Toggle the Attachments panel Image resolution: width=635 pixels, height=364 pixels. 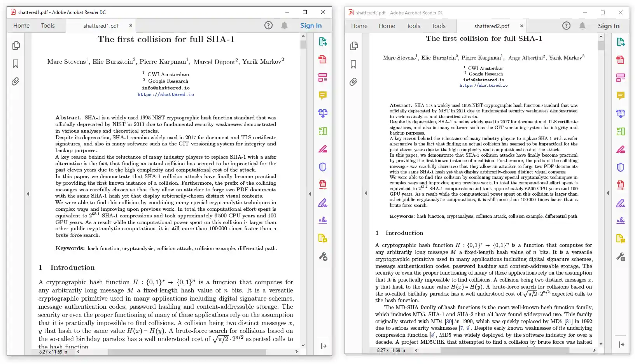point(16,82)
